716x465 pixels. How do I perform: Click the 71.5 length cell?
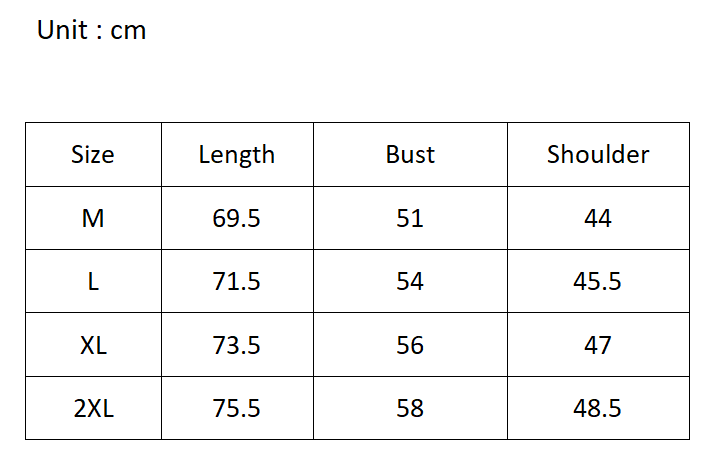pos(237,282)
